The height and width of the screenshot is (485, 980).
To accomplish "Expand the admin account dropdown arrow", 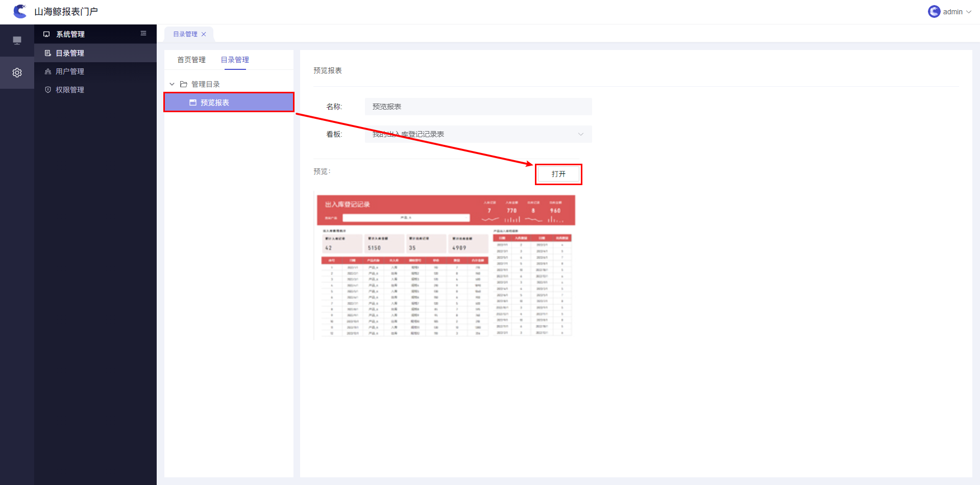I will click(969, 12).
